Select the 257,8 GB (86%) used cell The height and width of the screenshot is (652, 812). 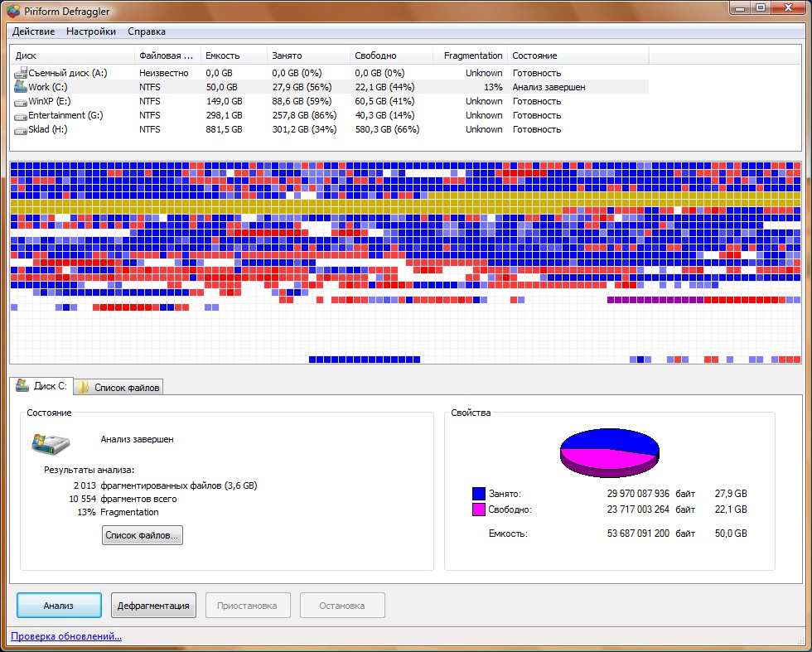(305, 115)
